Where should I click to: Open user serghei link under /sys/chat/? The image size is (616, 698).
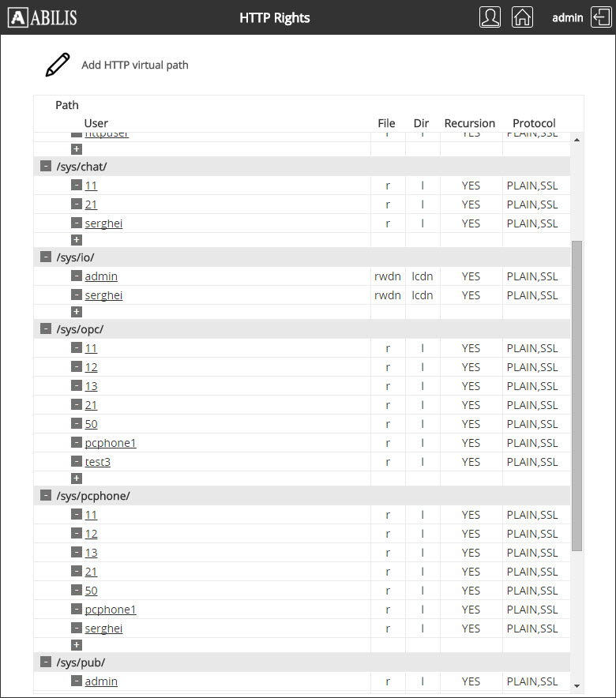click(103, 223)
